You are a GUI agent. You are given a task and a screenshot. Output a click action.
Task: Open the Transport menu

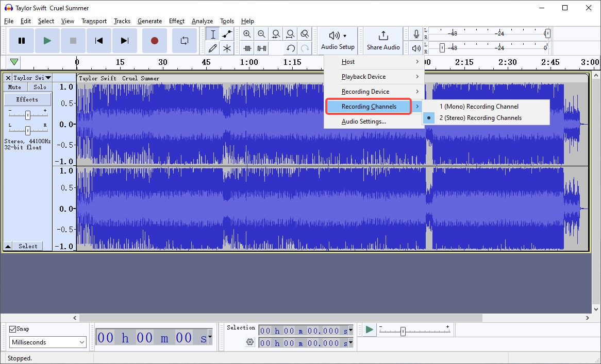tap(94, 21)
